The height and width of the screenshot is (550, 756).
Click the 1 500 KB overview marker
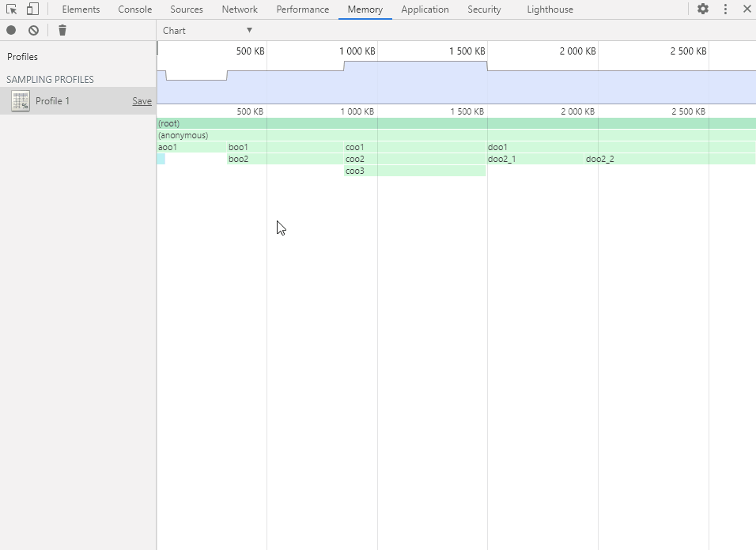click(467, 51)
